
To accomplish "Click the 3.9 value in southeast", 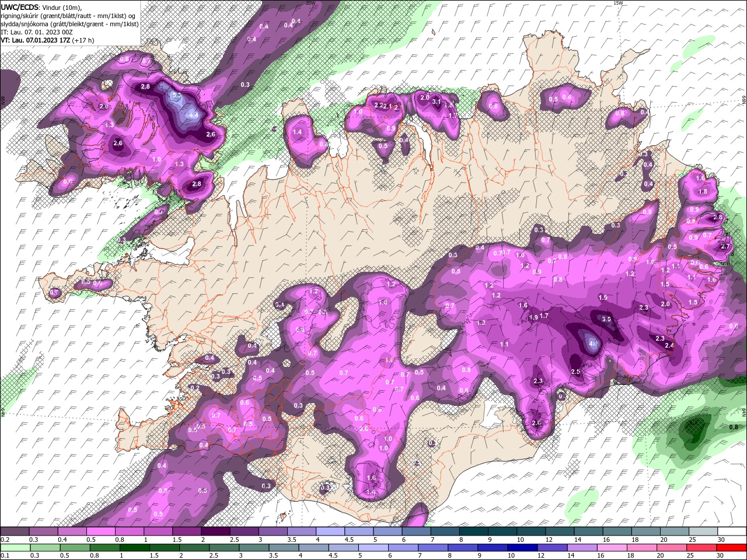I will pos(606,319).
